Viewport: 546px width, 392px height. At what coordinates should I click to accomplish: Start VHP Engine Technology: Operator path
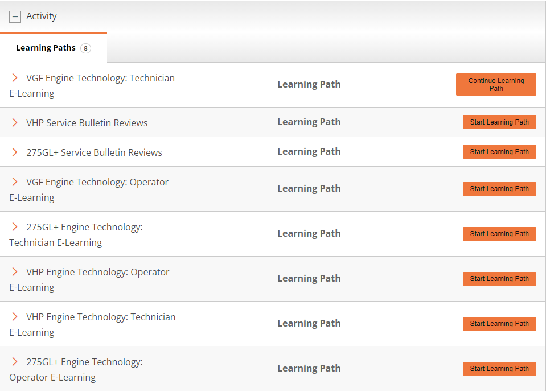[x=499, y=279]
